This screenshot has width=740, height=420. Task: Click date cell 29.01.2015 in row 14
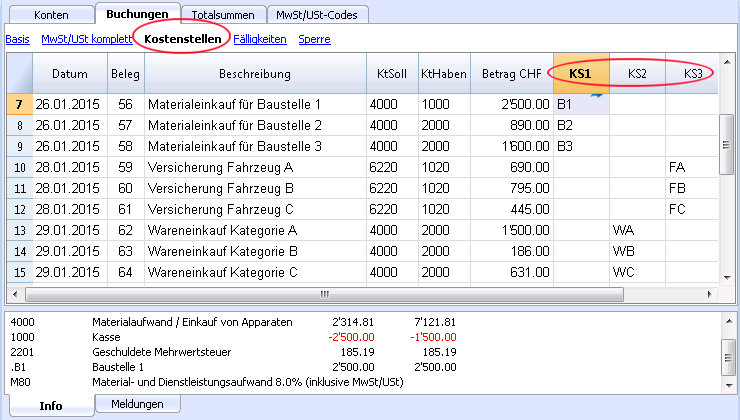(x=70, y=251)
